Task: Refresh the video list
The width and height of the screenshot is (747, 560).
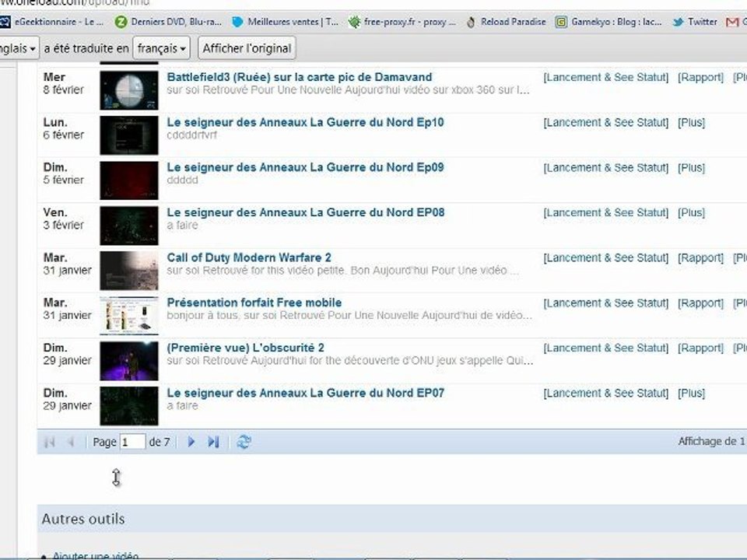Action: point(244,442)
